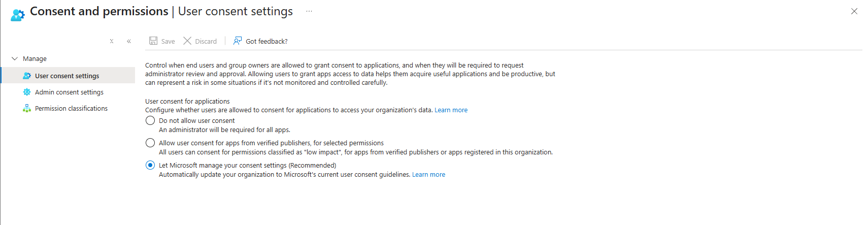Click the small sidebar close X button
Viewport: 868px width, 225px height.
point(112,41)
